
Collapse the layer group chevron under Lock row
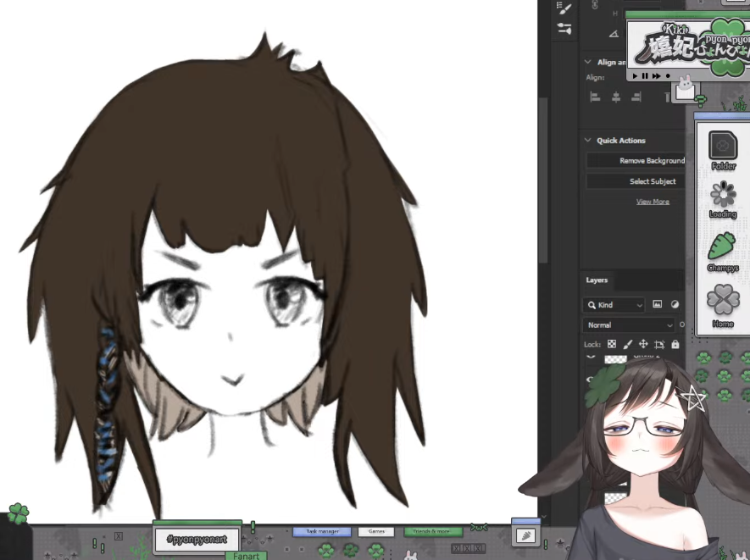coord(590,357)
